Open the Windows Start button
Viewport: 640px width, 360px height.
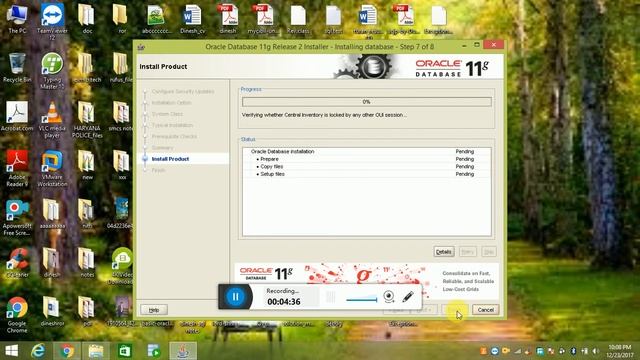pyautogui.click(x=11, y=351)
